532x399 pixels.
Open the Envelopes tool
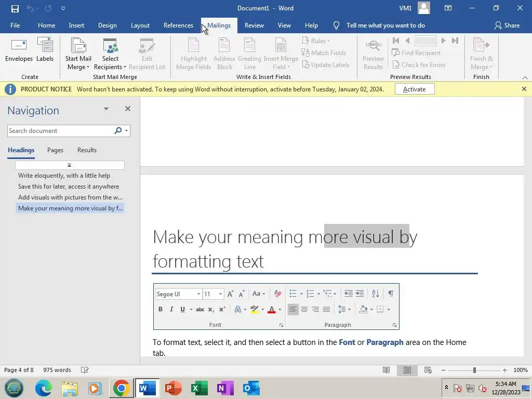tap(19, 50)
